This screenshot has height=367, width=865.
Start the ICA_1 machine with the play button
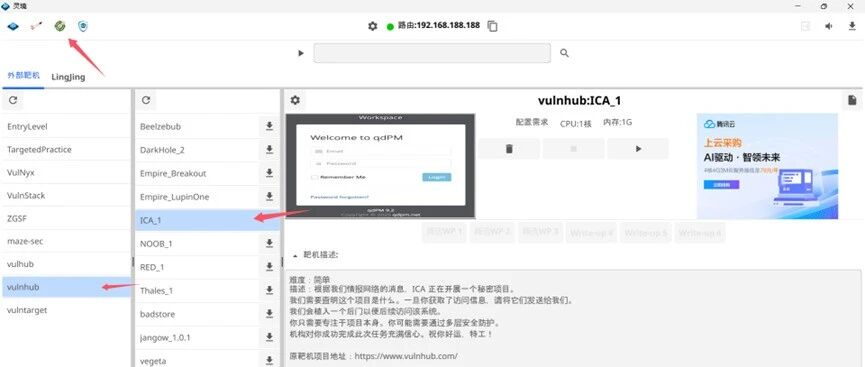click(638, 148)
